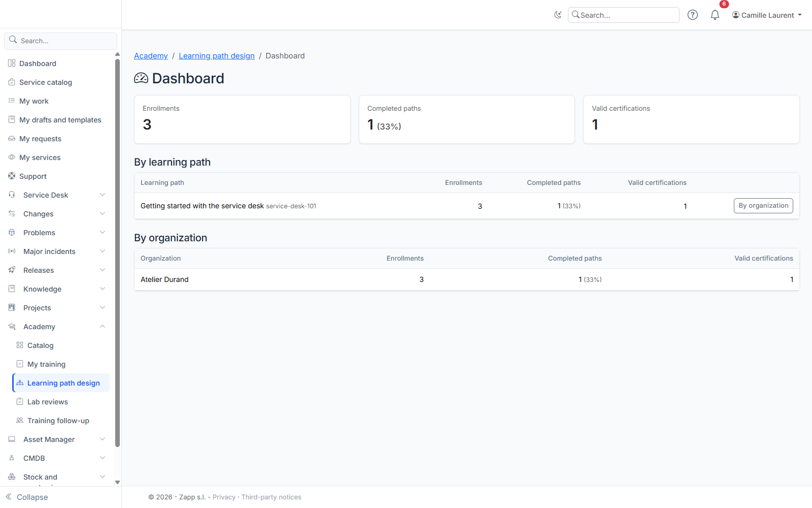This screenshot has height=508, width=812.
Task: Click the top bar search field
Action: click(x=624, y=15)
